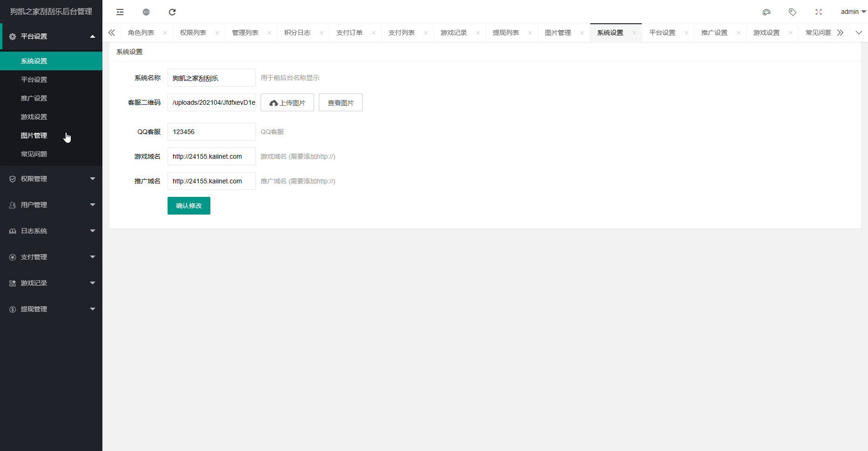The image size is (868, 451).
Task: Open 推广设置 in the sidebar submenu
Action: coord(51,98)
